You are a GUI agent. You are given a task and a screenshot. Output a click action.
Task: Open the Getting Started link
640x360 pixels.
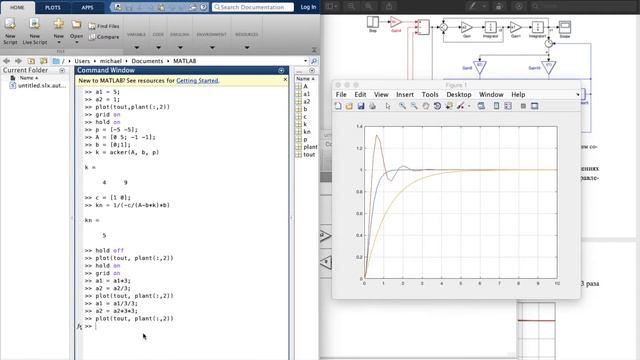197,81
